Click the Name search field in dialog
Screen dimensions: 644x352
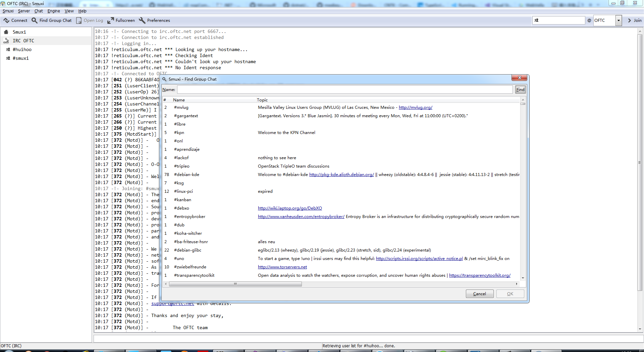[344, 90]
